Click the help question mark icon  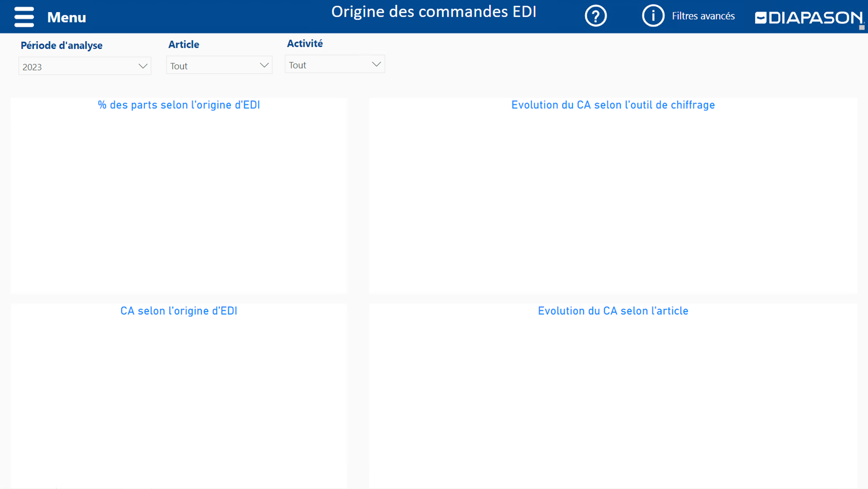click(x=596, y=17)
